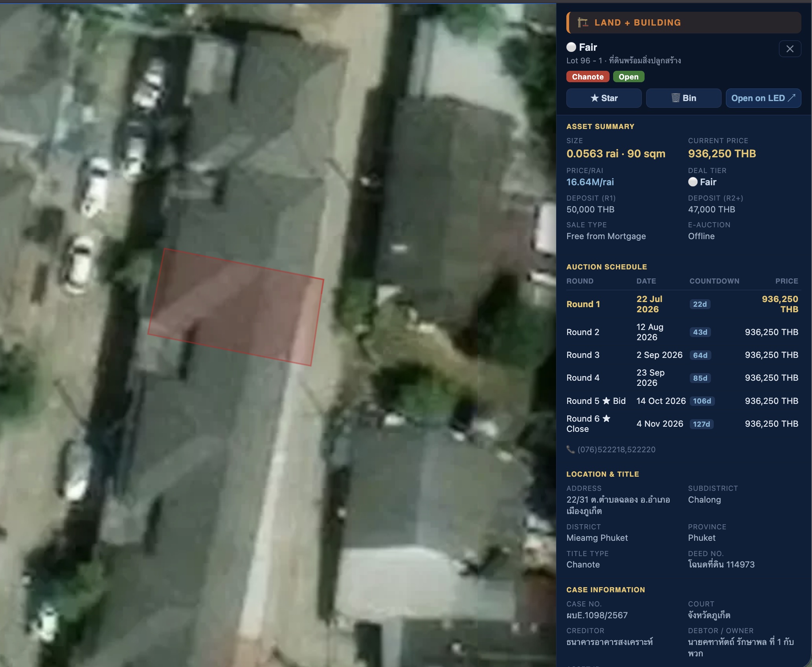Click the phone icon beside contact number
This screenshot has height=667, width=812.
click(x=570, y=449)
